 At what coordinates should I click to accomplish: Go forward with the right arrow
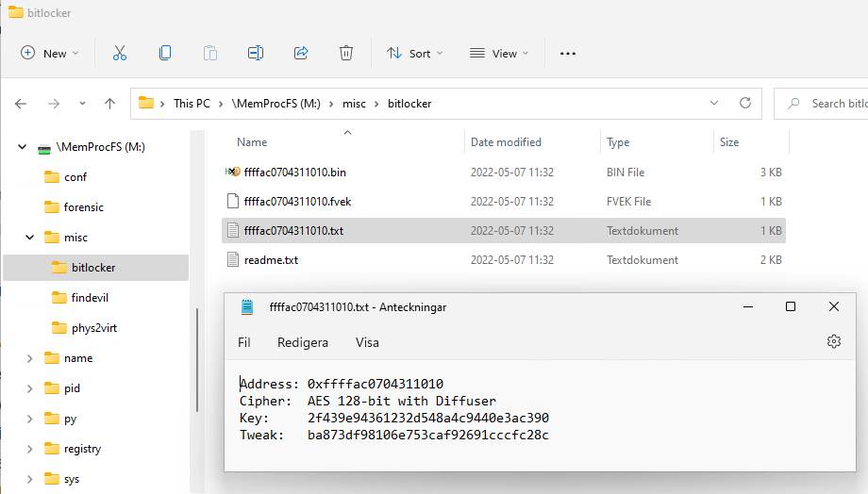pyautogui.click(x=54, y=104)
